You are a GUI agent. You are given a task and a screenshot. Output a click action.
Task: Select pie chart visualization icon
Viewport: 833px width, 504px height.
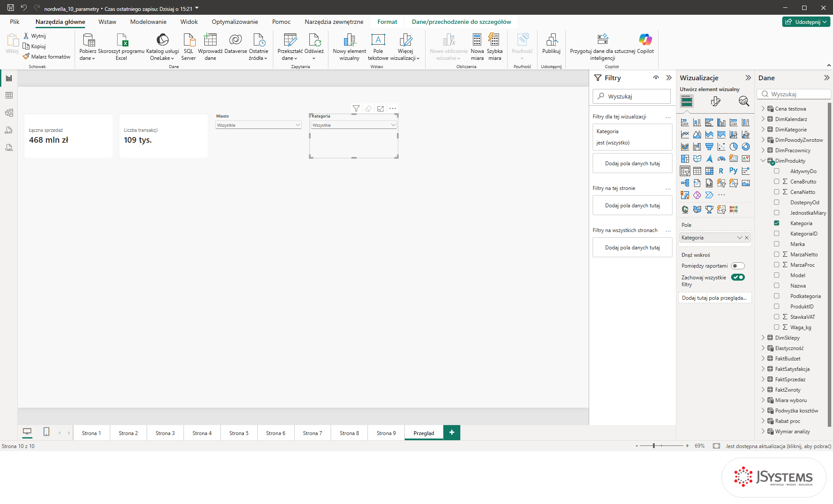pyautogui.click(x=734, y=147)
